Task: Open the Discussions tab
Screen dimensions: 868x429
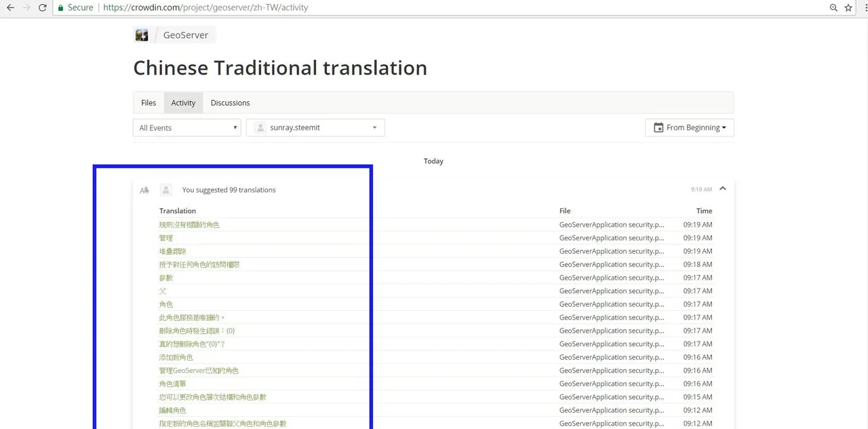Action: coord(230,102)
